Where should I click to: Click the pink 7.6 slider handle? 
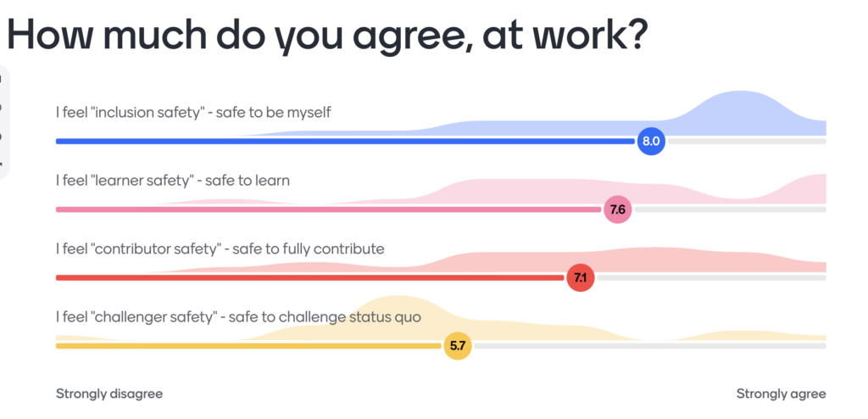click(618, 209)
